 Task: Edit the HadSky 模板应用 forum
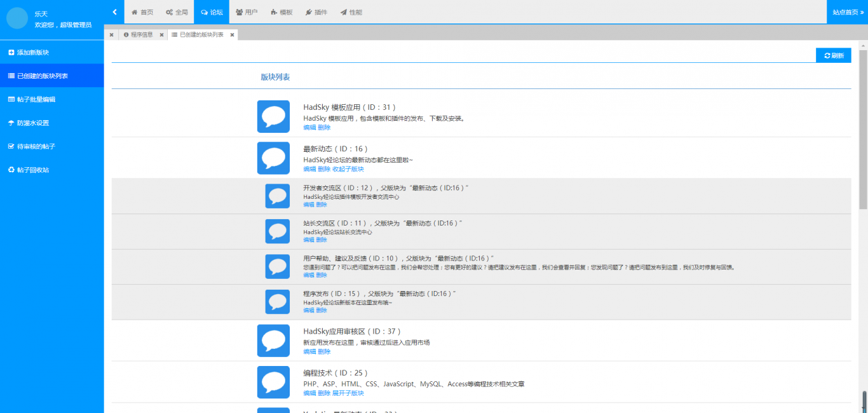click(x=309, y=128)
